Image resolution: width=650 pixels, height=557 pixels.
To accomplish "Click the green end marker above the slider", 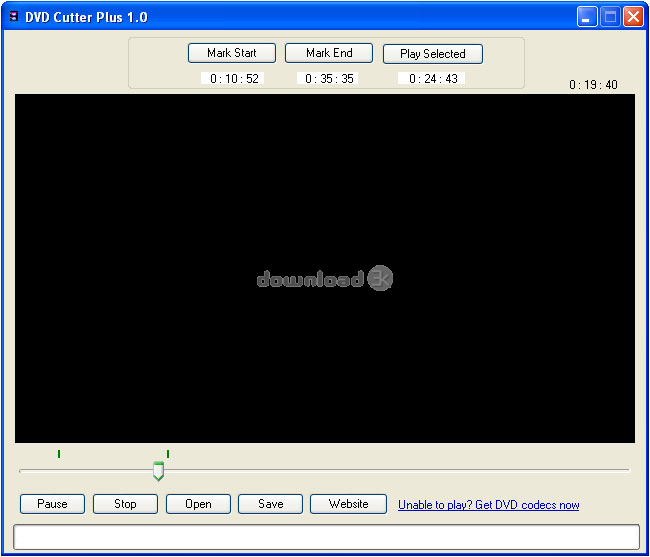I will [x=168, y=454].
